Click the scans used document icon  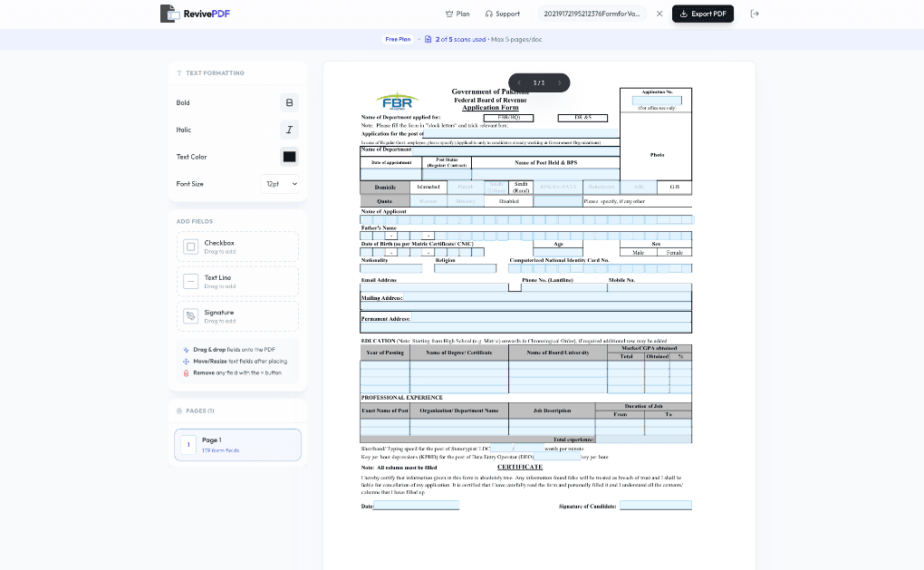pyautogui.click(x=428, y=39)
